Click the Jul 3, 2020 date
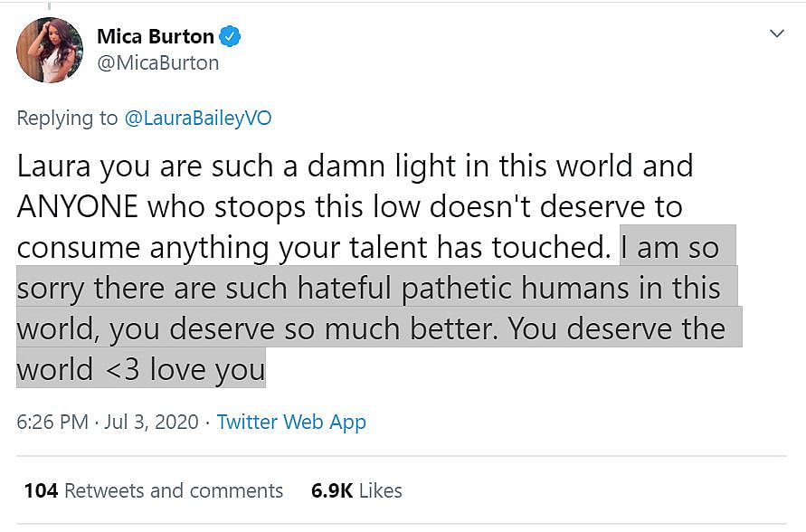 click(156, 422)
